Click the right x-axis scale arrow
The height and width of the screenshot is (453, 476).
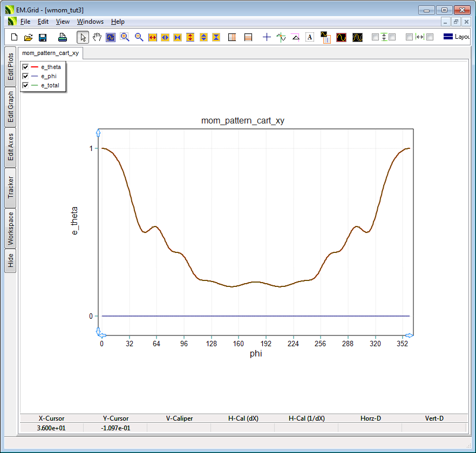click(410, 335)
